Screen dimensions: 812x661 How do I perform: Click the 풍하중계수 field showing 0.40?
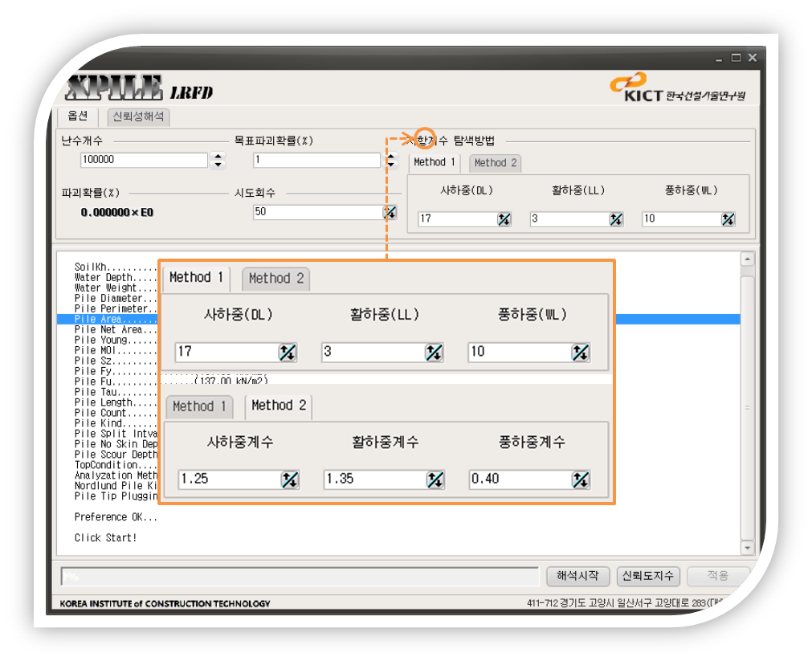pyautogui.click(x=520, y=479)
